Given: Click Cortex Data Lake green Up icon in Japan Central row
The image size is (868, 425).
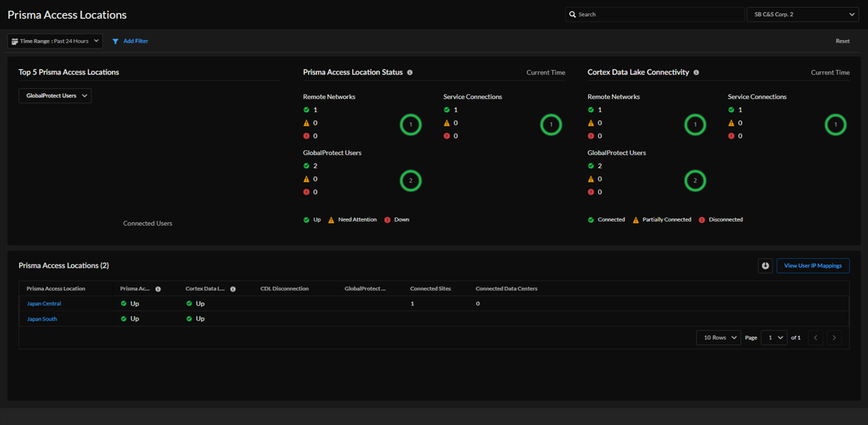Looking at the screenshot, I should pos(189,304).
